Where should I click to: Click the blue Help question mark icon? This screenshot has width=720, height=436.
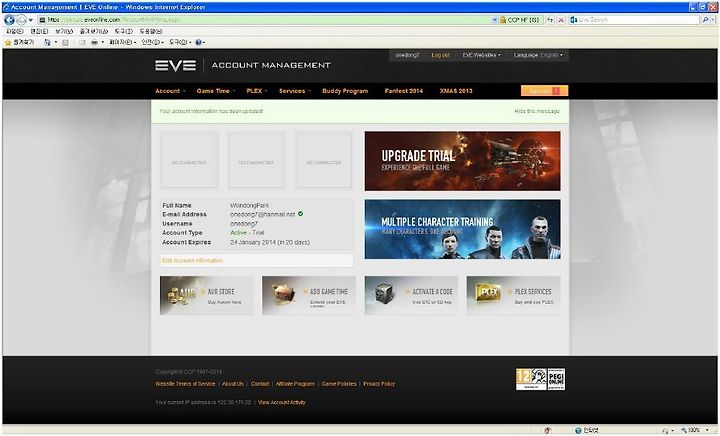(198, 42)
